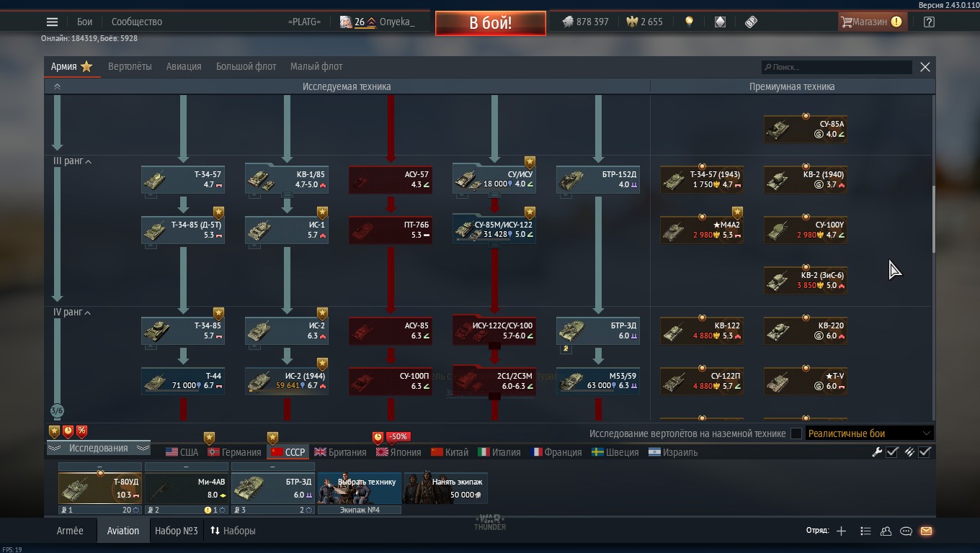Click Выбрать технику crew slot
The width and height of the screenshot is (980, 553).
[x=359, y=487]
